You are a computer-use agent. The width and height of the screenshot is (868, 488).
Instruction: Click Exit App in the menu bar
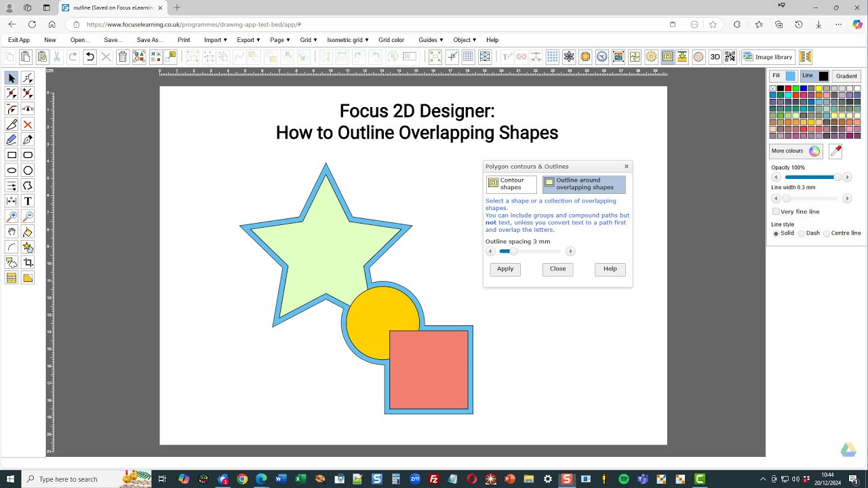(x=19, y=40)
